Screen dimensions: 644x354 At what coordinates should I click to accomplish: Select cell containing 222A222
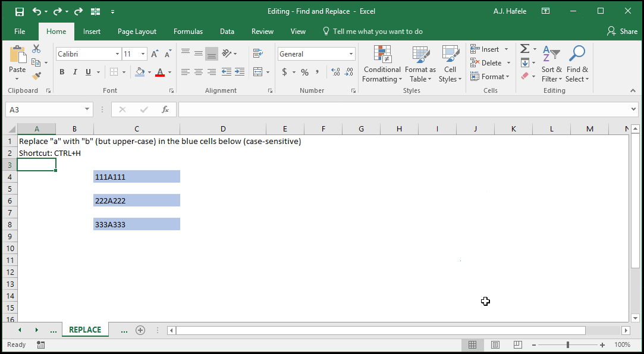click(136, 201)
